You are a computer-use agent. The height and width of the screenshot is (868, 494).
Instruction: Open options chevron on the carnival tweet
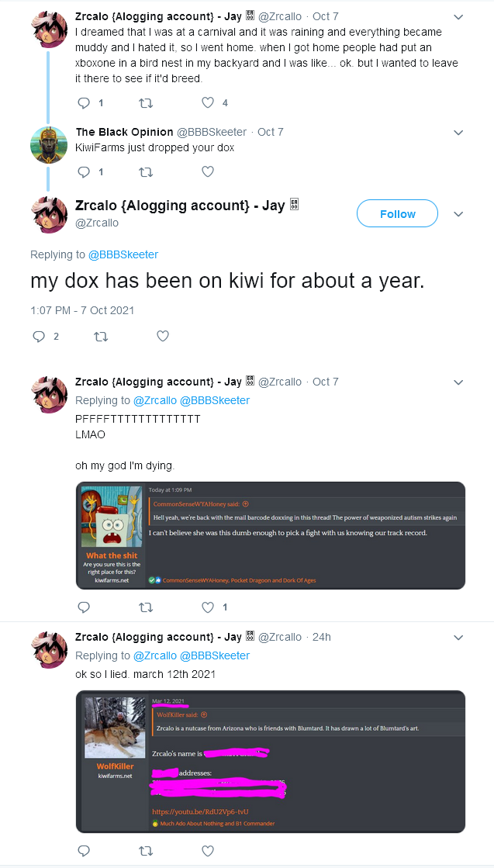click(x=458, y=17)
